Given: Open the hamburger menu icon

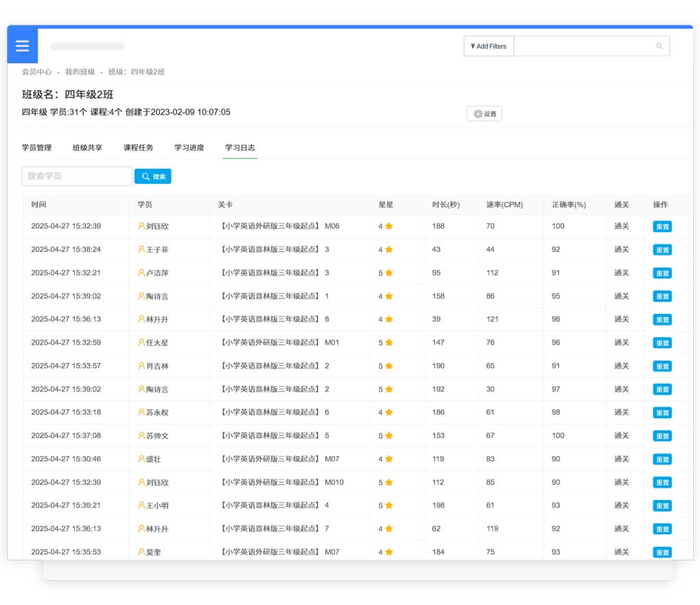Looking at the screenshot, I should point(22,46).
